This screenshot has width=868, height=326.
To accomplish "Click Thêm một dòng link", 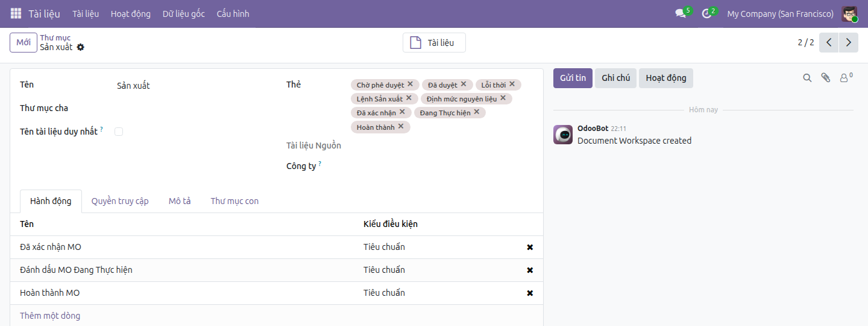I will (50, 316).
